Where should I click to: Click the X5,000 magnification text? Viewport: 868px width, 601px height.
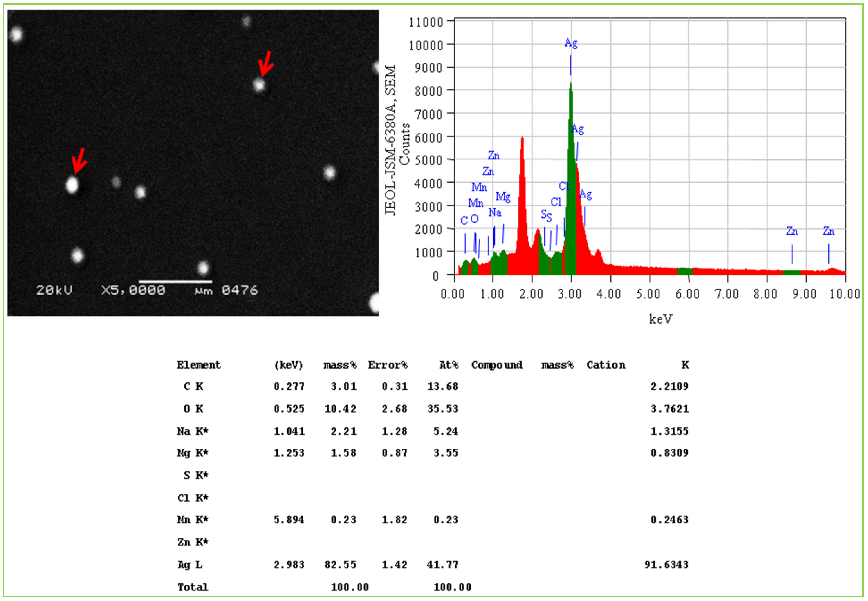point(133,290)
